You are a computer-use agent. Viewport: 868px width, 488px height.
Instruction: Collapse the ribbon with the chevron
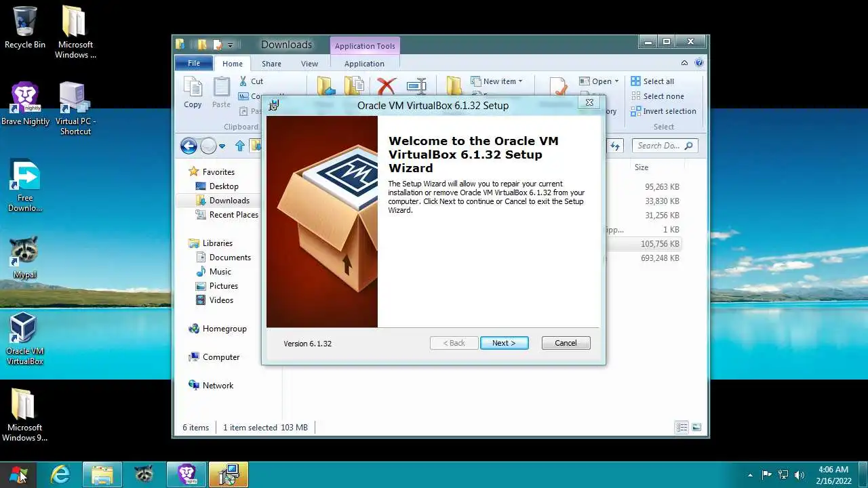685,63
